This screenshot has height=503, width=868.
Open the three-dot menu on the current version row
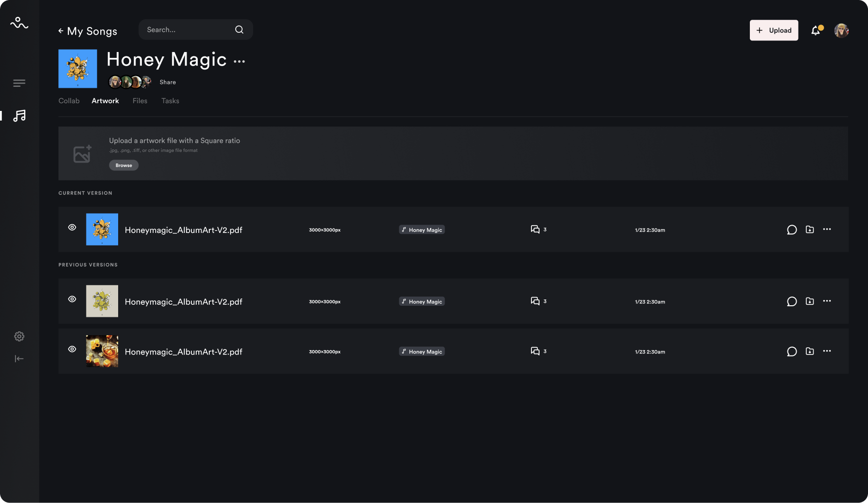[x=827, y=229]
